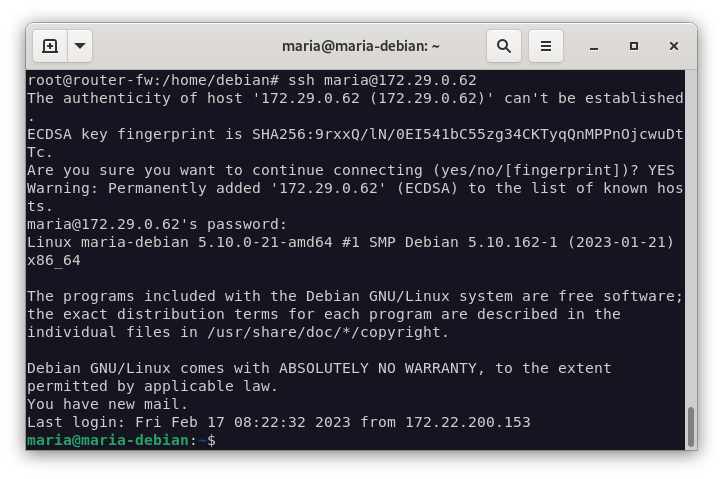The width and height of the screenshot is (723, 479).
Task: Click the maria@172.29.0.62's password prompt line
Action: (157, 224)
